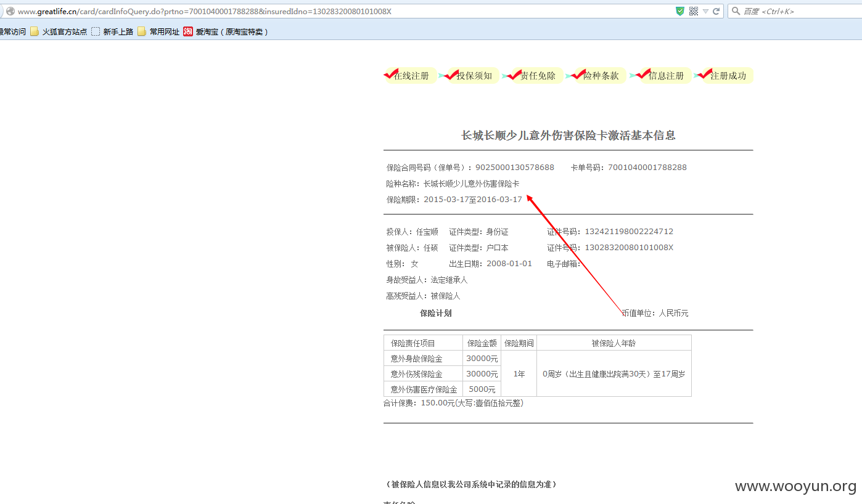Click the search magnifier icon

pos(736,11)
